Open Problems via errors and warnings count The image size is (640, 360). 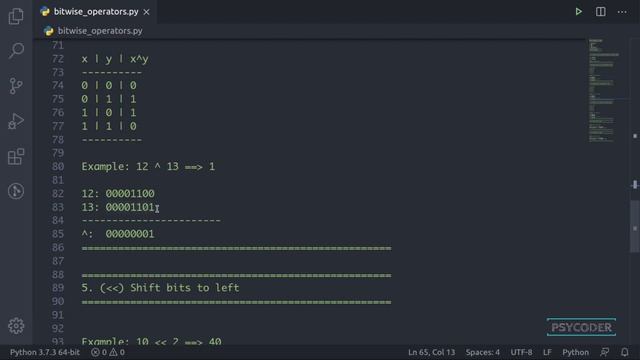[x=108, y=352]
